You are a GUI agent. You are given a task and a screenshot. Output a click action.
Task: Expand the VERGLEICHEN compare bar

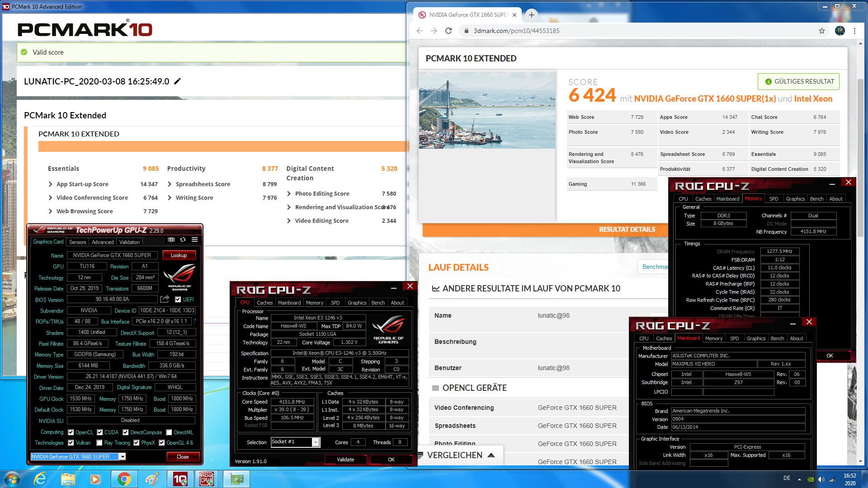click(461, 455)
